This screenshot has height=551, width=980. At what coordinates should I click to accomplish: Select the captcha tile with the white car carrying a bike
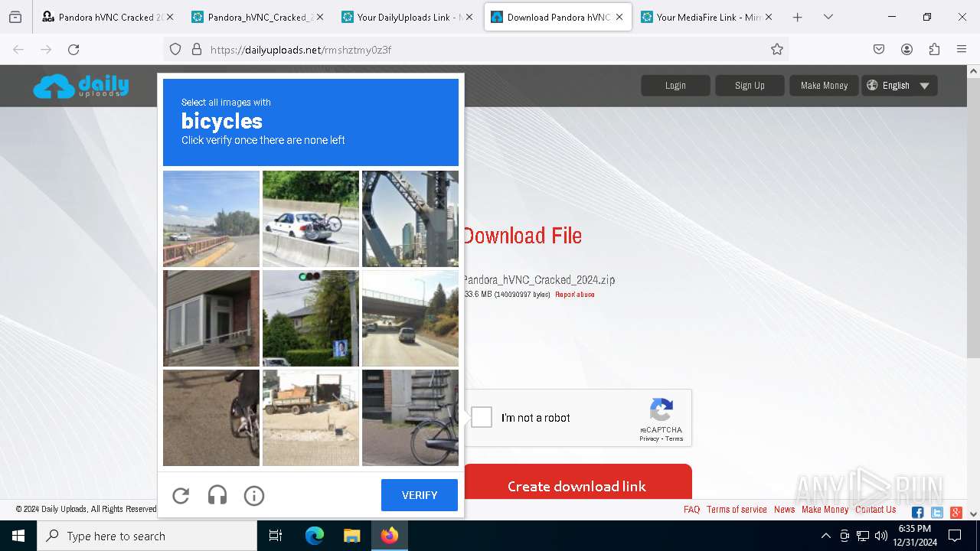tap(311, 219)
